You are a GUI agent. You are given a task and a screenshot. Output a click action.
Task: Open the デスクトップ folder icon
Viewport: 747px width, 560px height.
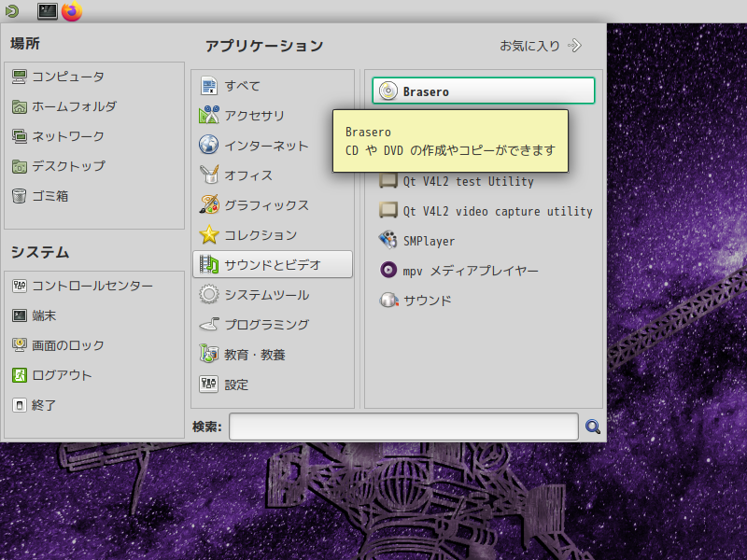click(19, 166)
